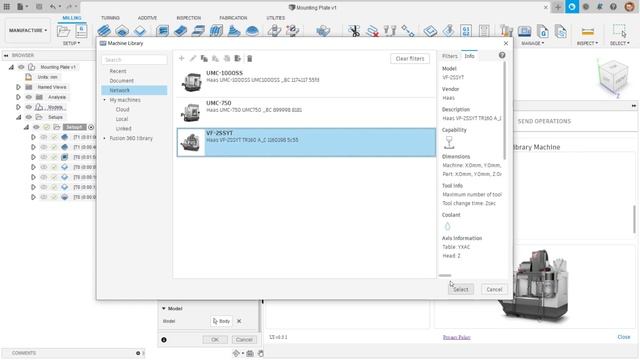Click the Clear filters button

pos(410,59)
